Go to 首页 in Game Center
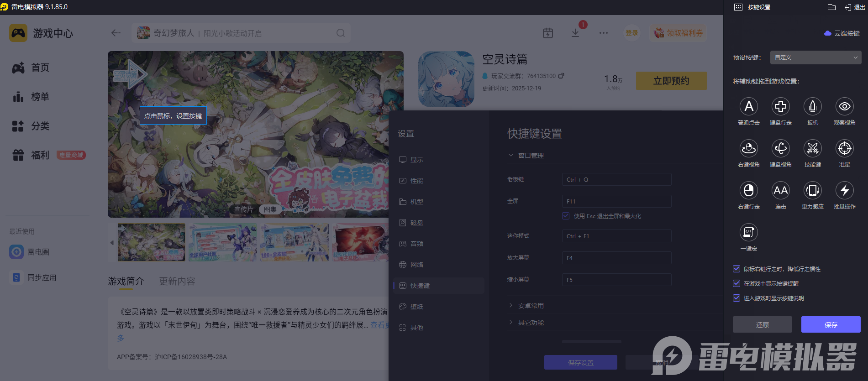 click(31, 68)
